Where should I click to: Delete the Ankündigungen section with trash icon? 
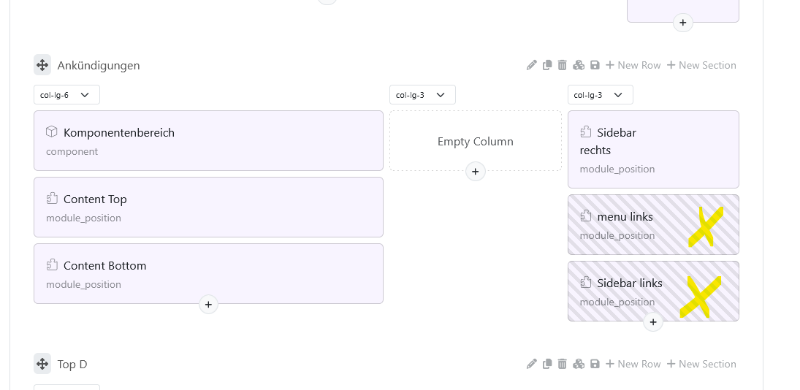[x=562, y=65]
